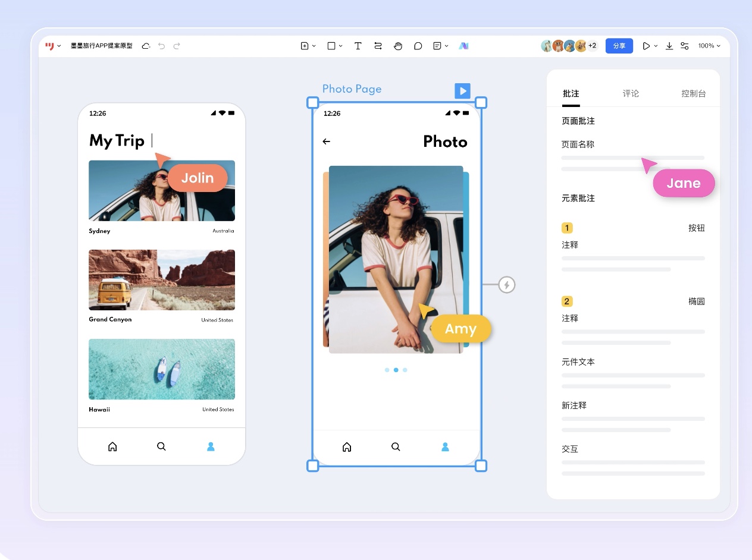
Task: Click the first carousel dot indicator
Action: [x=387, y=370]
